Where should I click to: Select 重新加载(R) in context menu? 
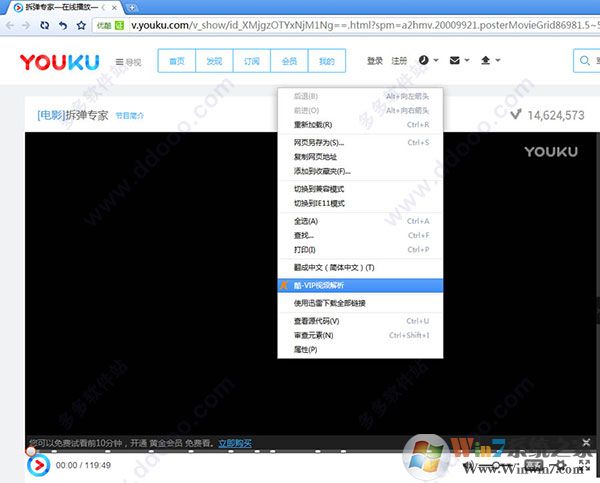pyautogui.click(x=360, y=125)
